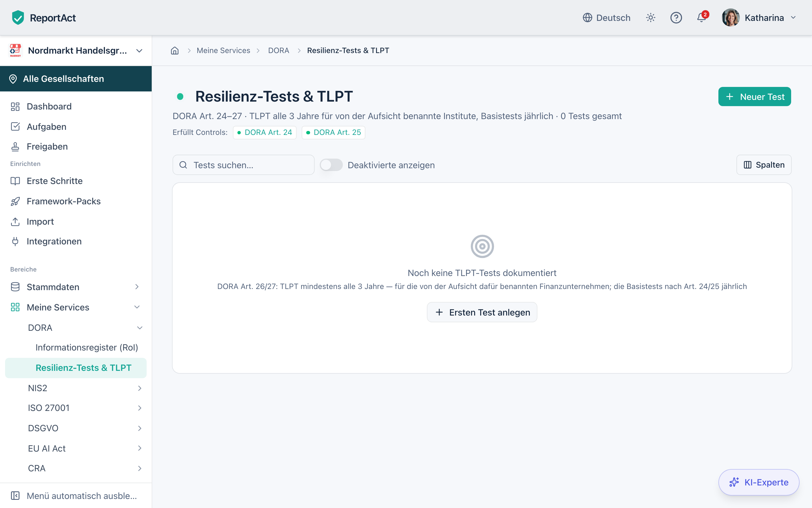Open Meine Services breadcrumb link
The height and width of the screenshot is (508, 812).
[x=223, y=51]
